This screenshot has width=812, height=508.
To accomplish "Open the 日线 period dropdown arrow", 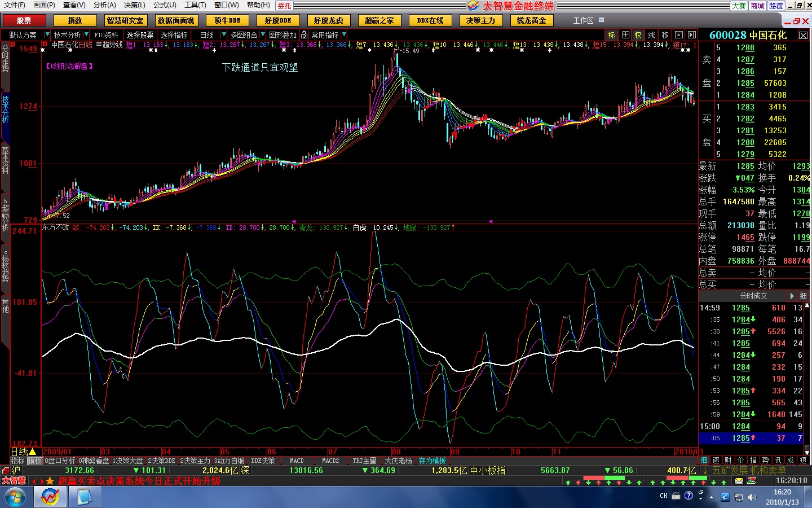I will pos(223,35).
